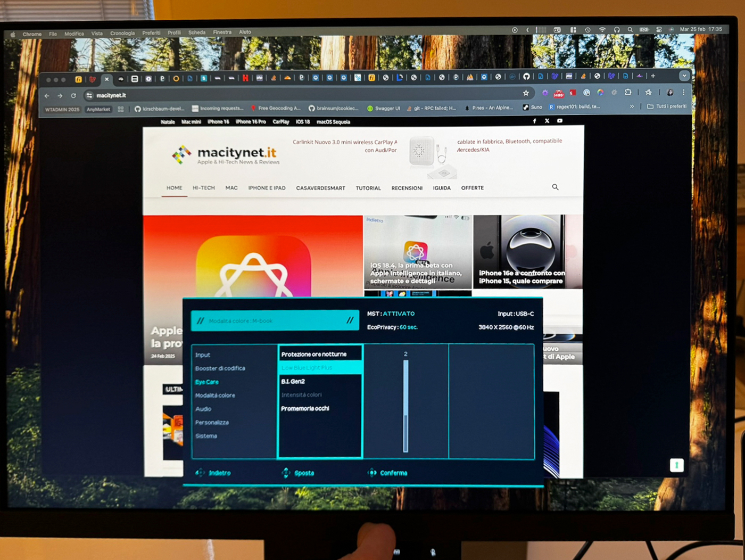Open the GitHub tab in the tab strip
This screenshot has width=745, height=560.
click(x=526, y=76)
